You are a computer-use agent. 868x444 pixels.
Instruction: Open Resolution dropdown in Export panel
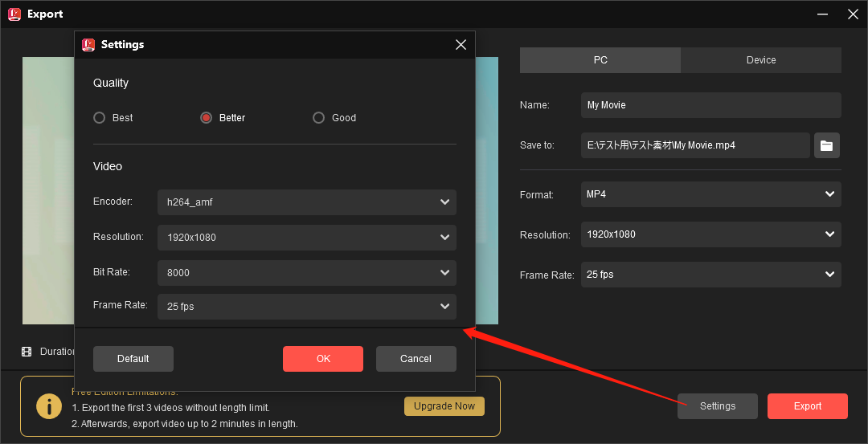710,234
